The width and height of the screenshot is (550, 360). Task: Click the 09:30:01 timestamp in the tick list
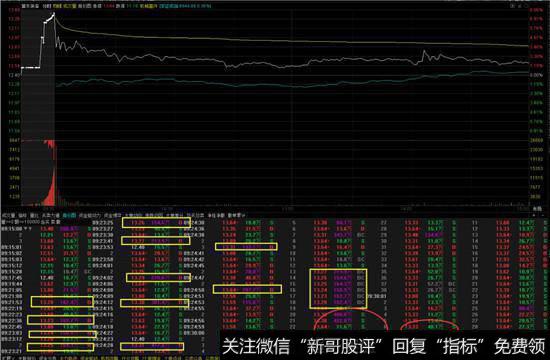pyautogui.click(x=376, y=296)
